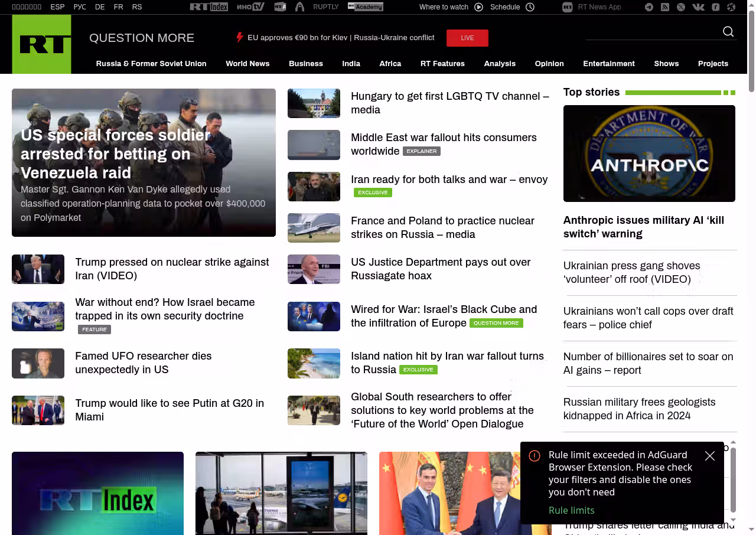Open the Anthropic top story thumbnail
Image resolution: width=756 pixels, height=535 pixels.
(x=649, y=154)
